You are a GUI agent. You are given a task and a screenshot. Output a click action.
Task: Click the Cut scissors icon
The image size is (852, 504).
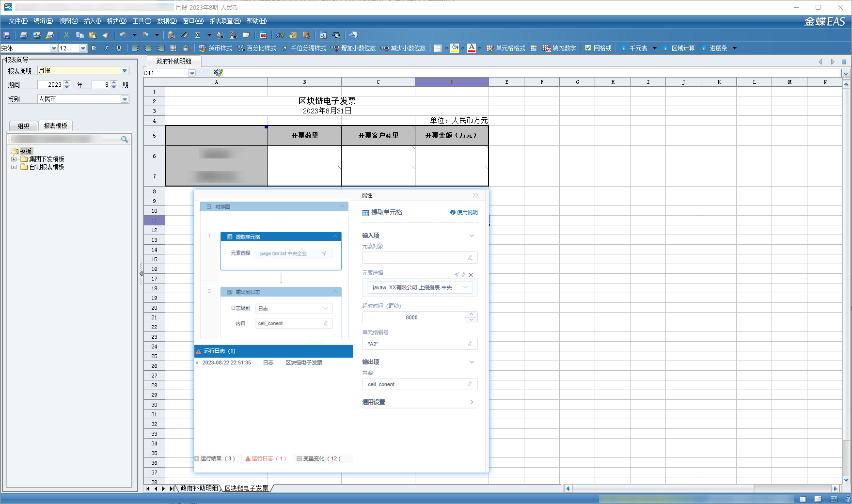point(66,35)
